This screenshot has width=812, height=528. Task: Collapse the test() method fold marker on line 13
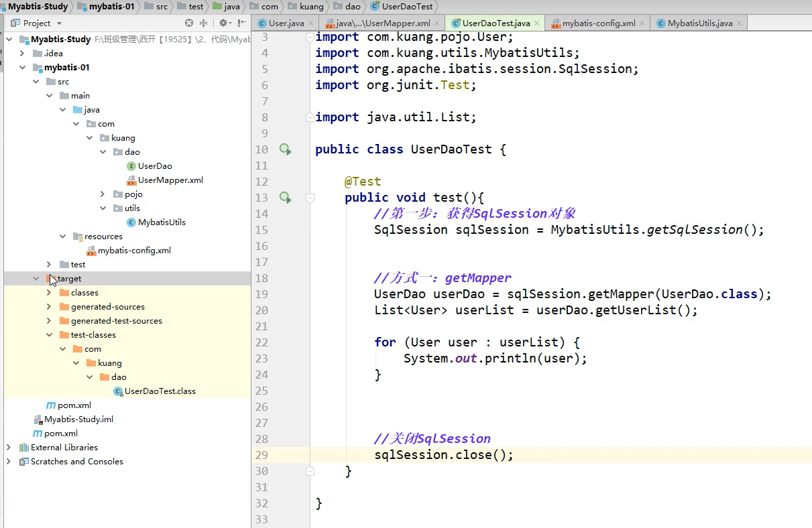(310, 198)
